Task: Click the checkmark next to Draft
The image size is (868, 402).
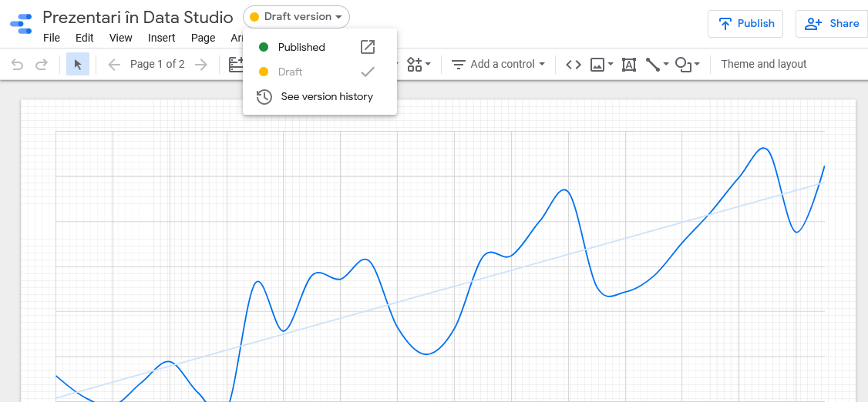Action: point(368,72)
